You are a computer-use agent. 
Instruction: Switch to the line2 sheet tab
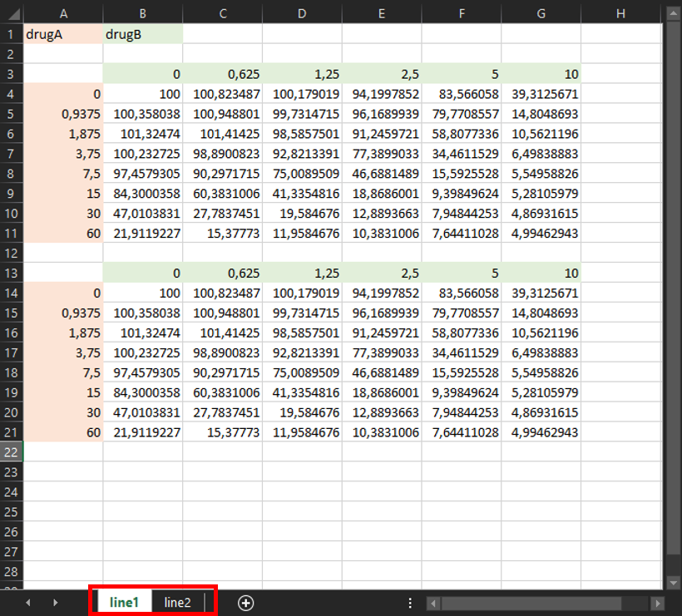click(177, 603)
